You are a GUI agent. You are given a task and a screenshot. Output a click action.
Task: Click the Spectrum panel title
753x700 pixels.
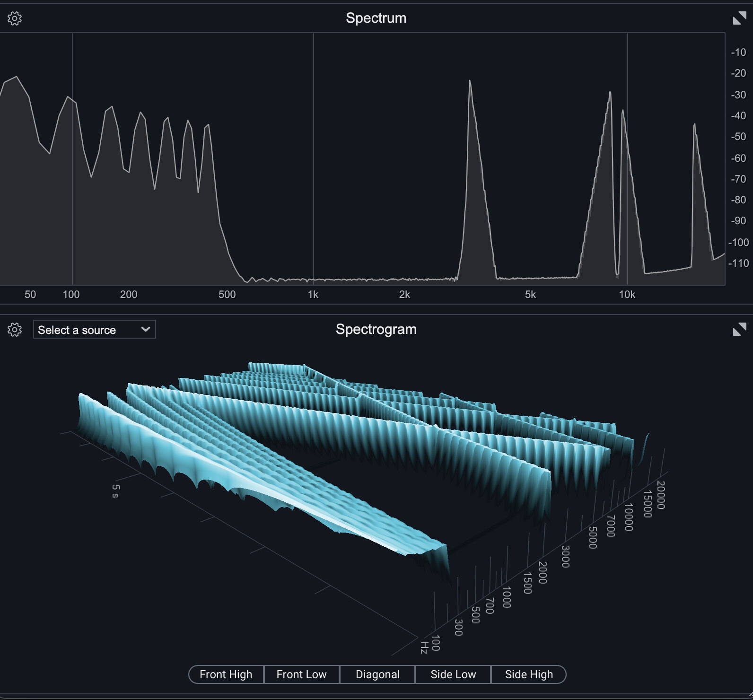coord(376,18)
